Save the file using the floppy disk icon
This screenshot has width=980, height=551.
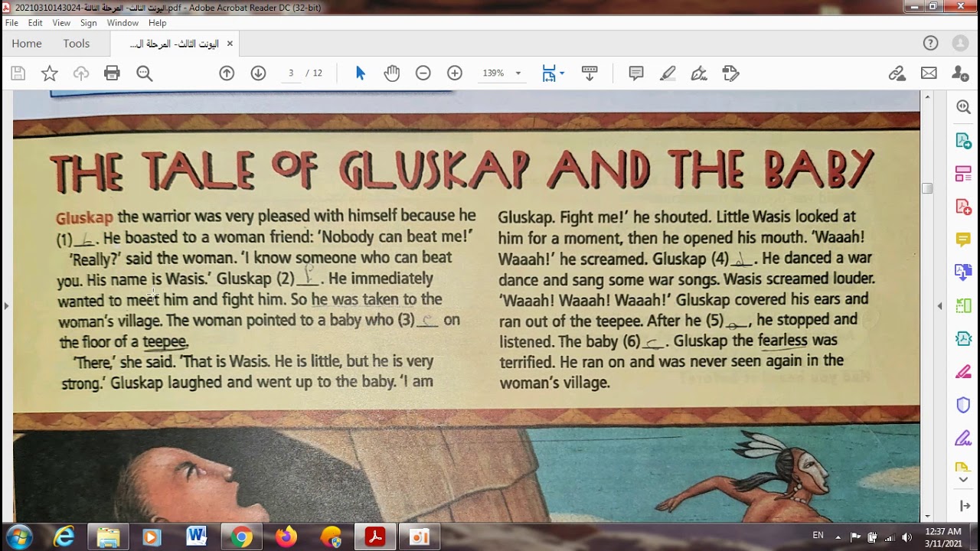[18, 73]
